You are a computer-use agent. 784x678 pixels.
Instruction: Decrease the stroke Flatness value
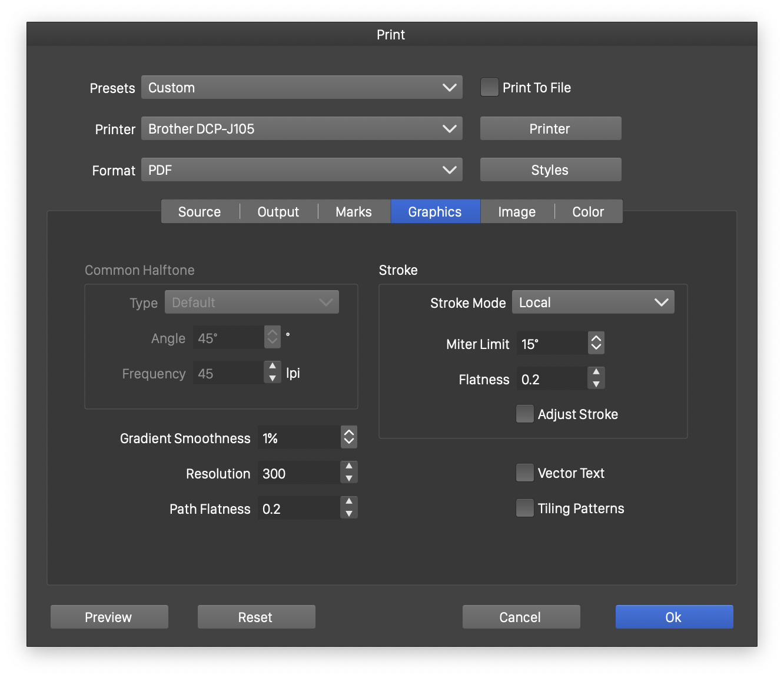[596, 385]
